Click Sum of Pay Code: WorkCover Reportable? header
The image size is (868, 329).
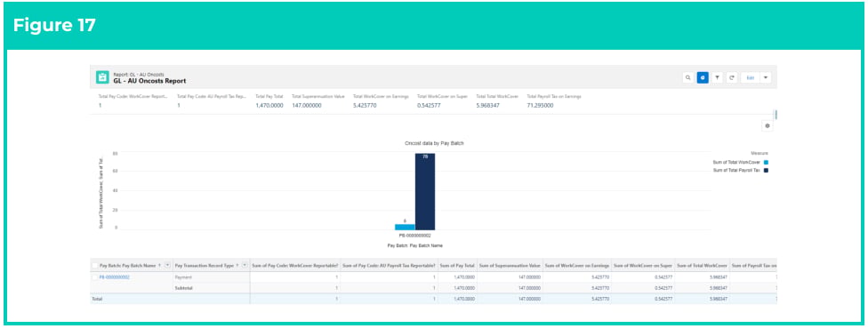(x=295, y=266)
